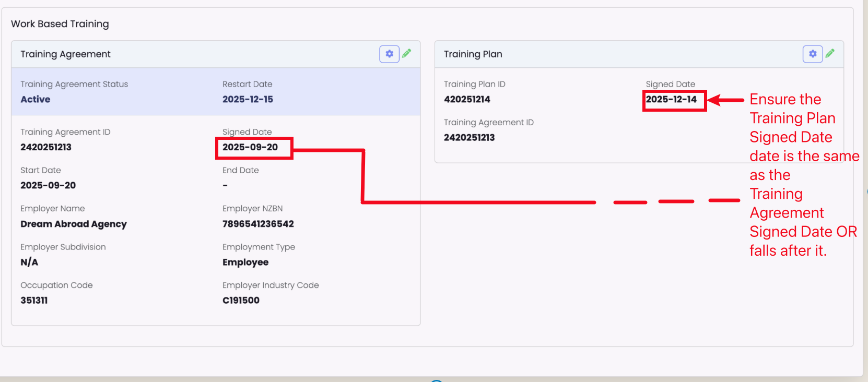The width and height of the screenshot is (868, 382).
Task: Click the Work Based Training heading
Action: pos(60,24)
